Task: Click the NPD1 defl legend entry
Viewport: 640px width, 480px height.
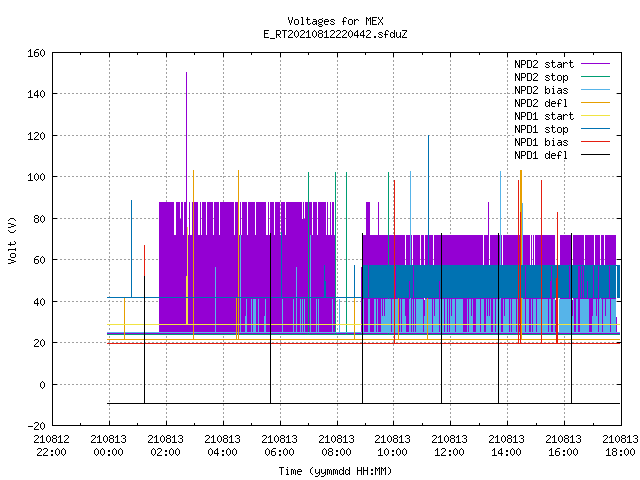Action: coord(541,156)
